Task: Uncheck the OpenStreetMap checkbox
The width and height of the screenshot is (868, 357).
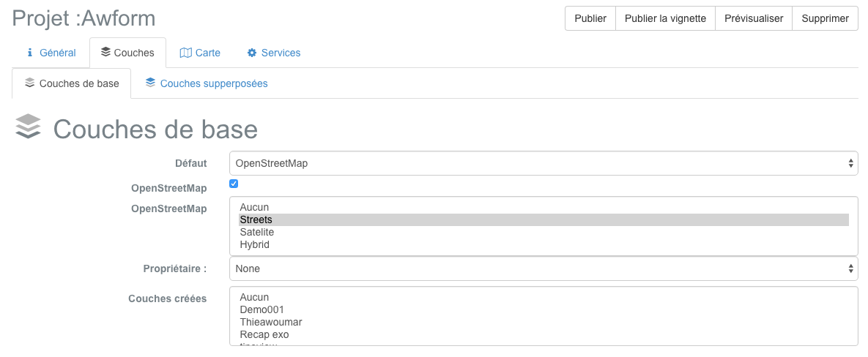Action: [234, 184]
